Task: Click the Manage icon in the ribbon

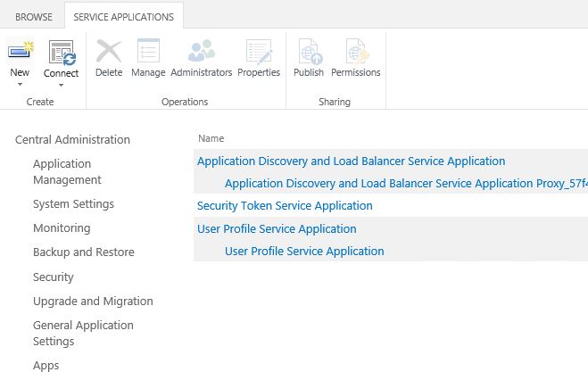Action: click(x=148, y=52)
